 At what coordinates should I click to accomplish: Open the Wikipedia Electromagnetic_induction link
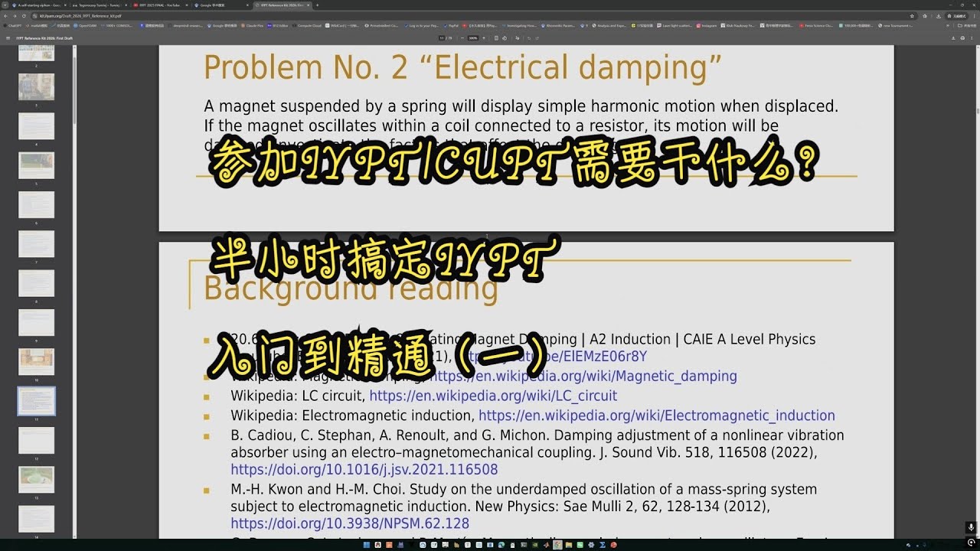(657, 416)
